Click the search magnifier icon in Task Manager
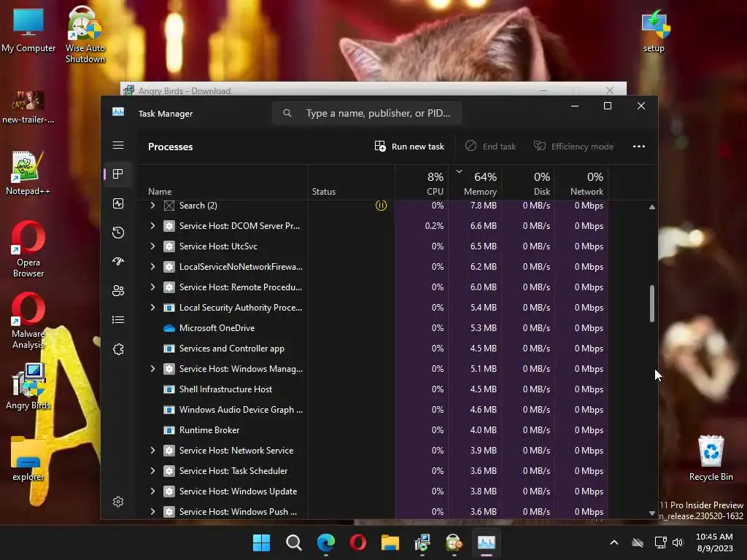Viewport: 747px width, 560px height. 287,113
